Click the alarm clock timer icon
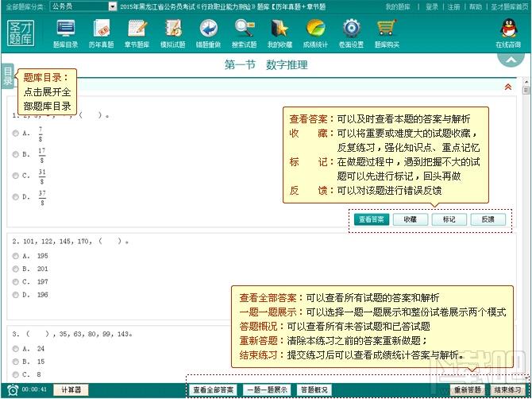Viewport: 532px width, 399px height. [x=13, y=389]
